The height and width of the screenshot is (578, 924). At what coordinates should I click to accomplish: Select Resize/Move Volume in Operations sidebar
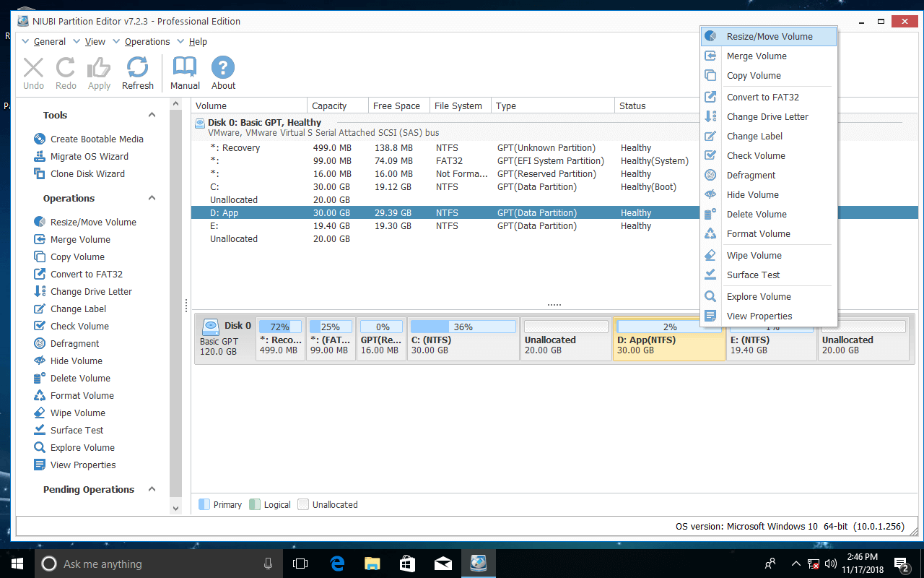click(x=93, y=222)
